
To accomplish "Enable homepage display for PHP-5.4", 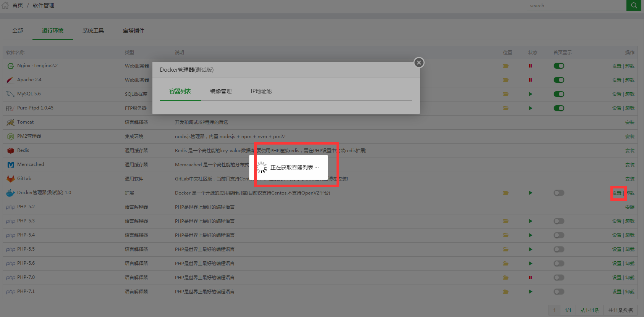I will [x=559, y=235].
